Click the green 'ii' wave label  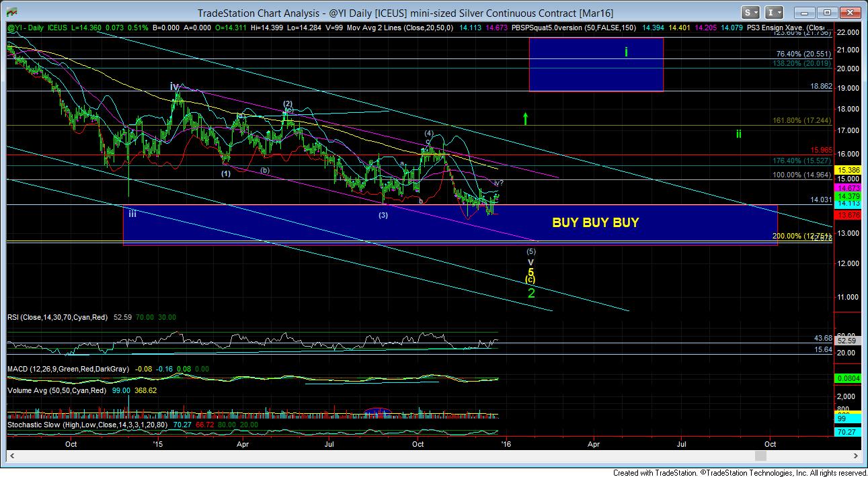point(738,134)
